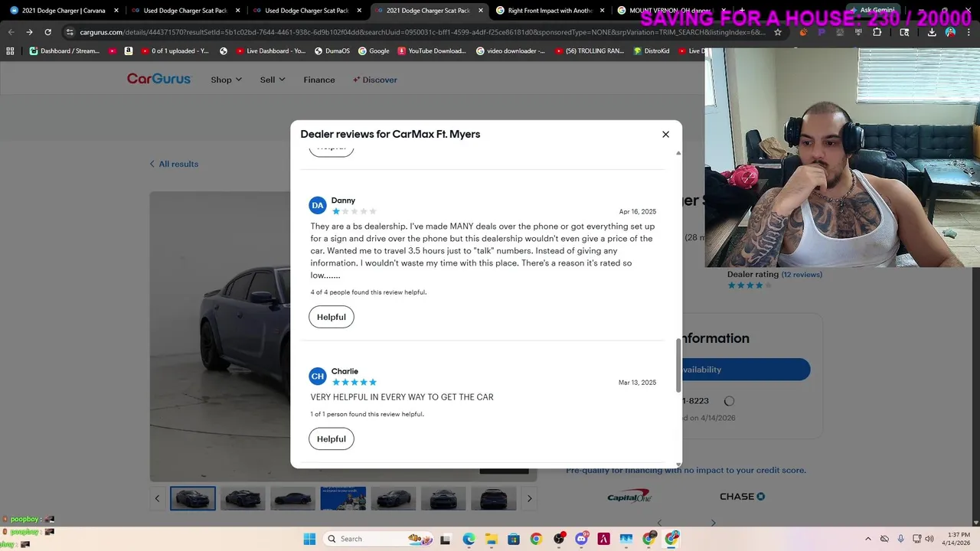Click Danny's one-star rating

[354, 211]
